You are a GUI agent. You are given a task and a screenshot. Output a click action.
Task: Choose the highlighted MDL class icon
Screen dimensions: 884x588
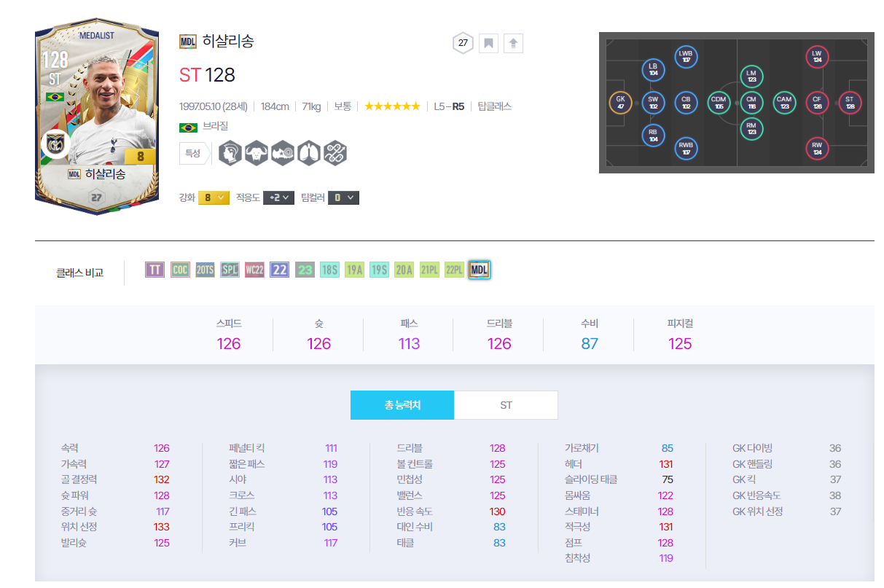(x=479, y=270)
